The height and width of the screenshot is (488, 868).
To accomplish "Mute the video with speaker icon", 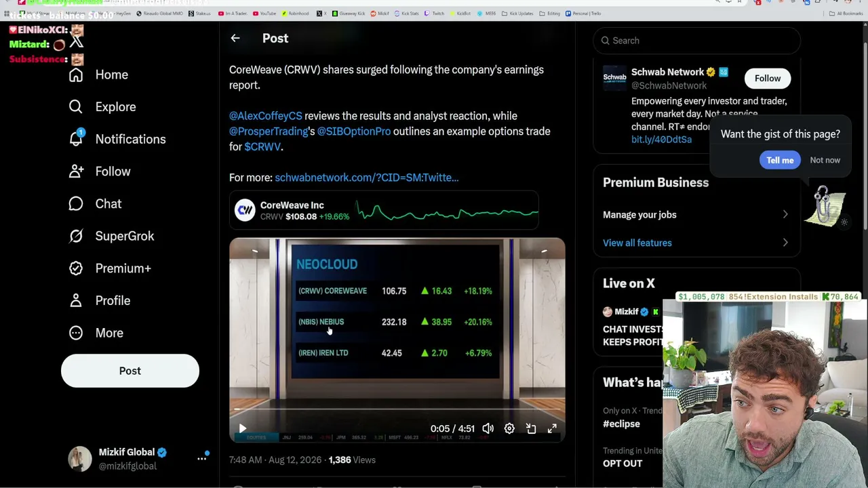I will (x=488, y=428).
